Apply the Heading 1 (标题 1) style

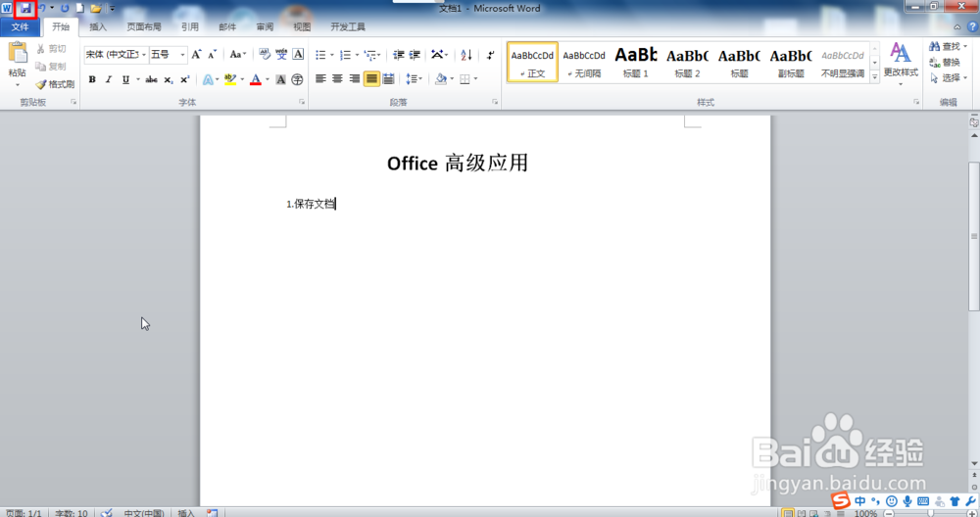pyautogui.click(x=636, y=62)
